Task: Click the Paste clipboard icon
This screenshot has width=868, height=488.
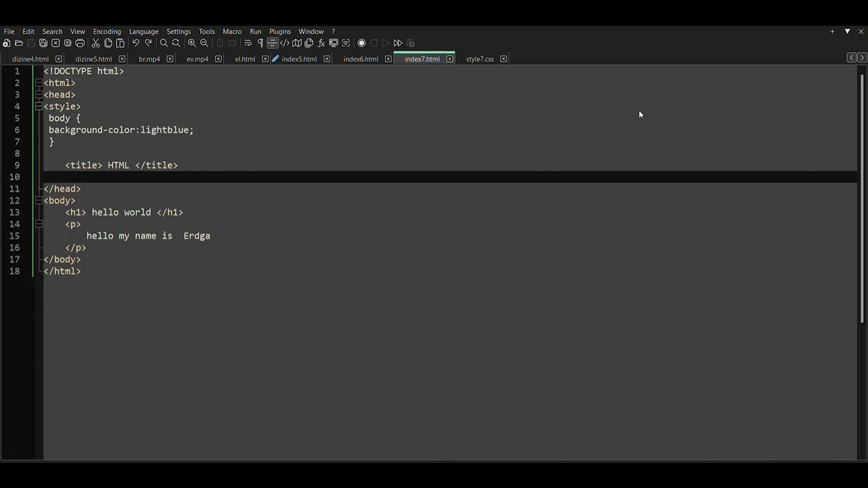Action: click(120, 43)
